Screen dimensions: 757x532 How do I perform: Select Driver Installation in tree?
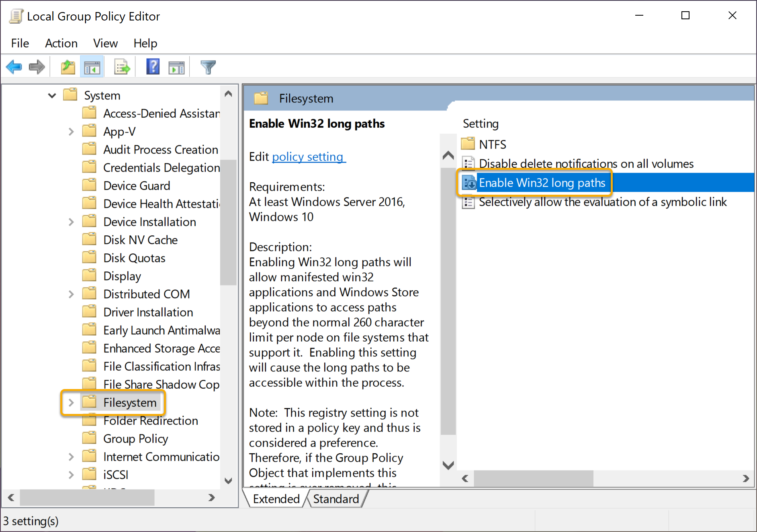(x=148, y=312)
